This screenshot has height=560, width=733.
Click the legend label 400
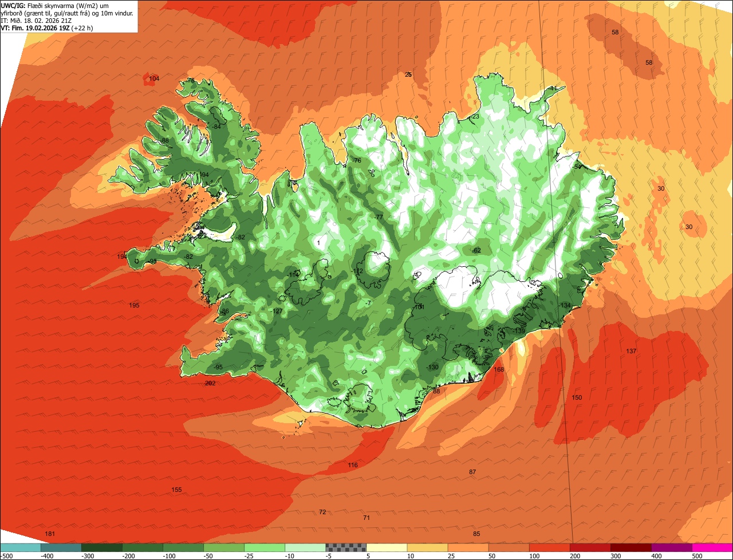[x=656, y=556]
